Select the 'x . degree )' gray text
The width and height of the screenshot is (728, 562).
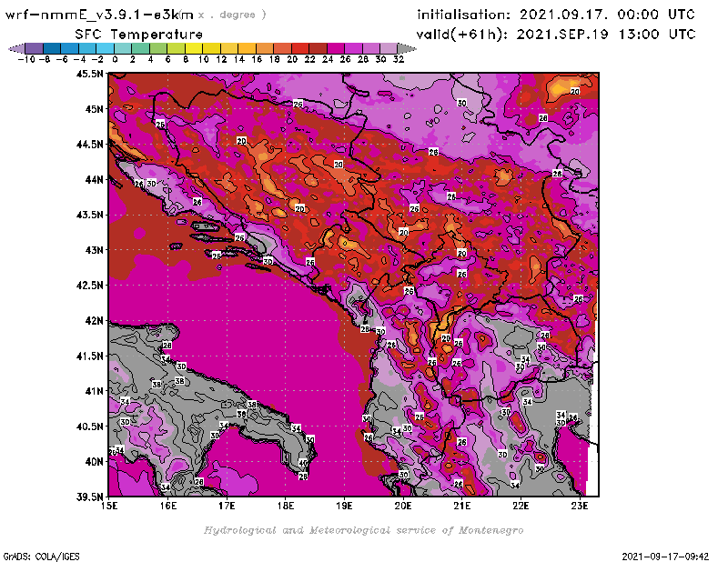[232, 15]
